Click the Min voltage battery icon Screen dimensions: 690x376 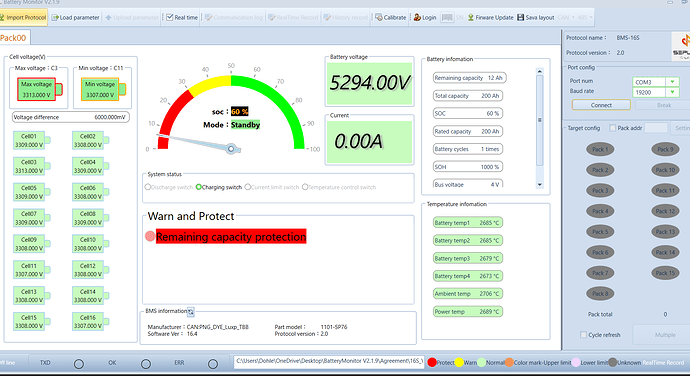(x=103, y=89)
